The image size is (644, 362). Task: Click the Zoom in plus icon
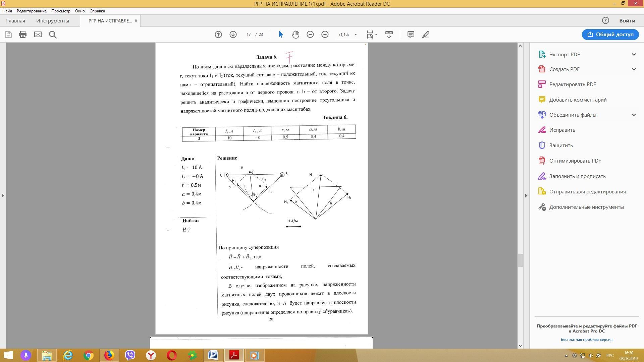point(325,35)
